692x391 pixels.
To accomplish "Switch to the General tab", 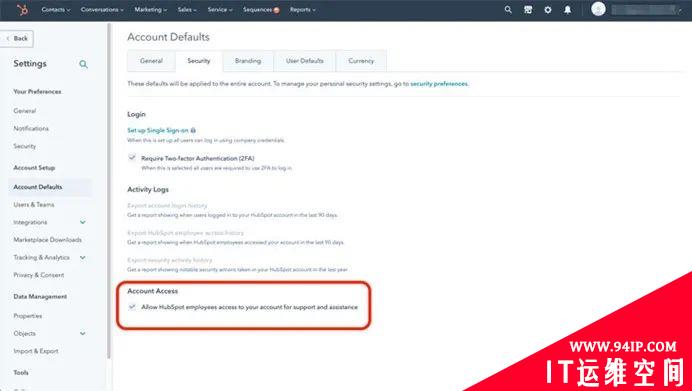I will pyautogui.click(x=151, y=61).
